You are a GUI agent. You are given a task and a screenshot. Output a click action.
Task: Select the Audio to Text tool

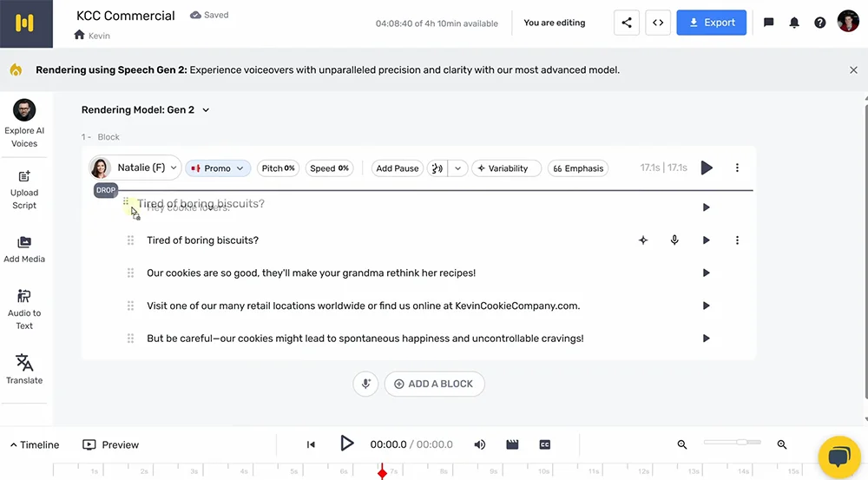(x=24, y=309)
